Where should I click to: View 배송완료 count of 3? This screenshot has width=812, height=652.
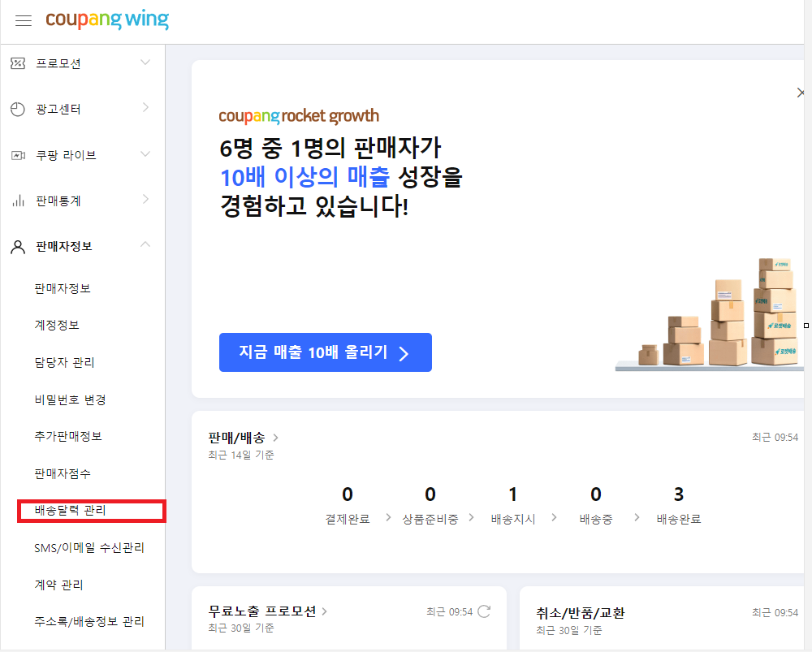(x=678, y=494)
